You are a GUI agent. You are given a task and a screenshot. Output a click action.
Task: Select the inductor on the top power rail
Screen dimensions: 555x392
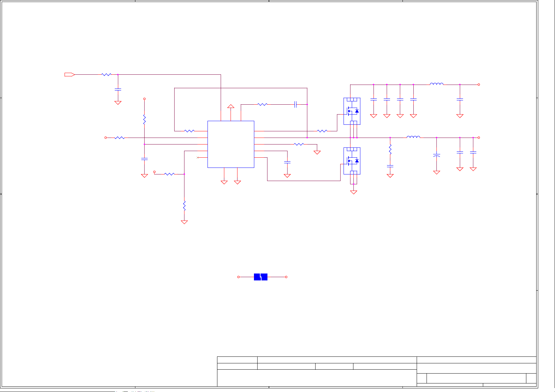(x=436, y=84)
